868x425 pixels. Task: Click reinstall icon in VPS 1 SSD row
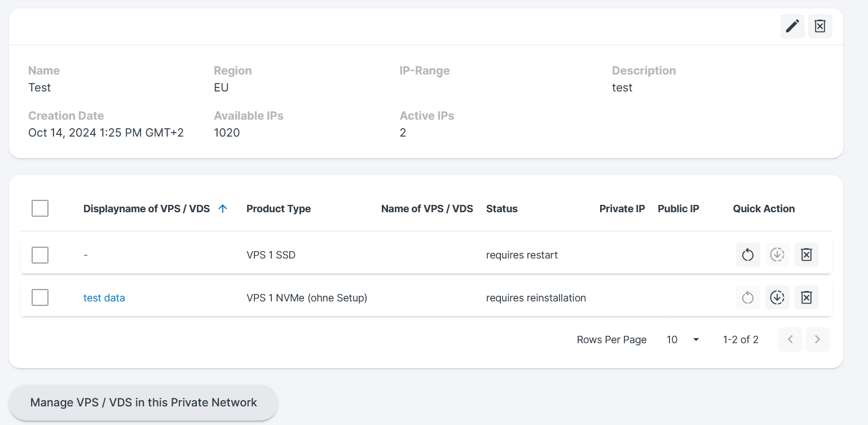(x=777, y=255)
